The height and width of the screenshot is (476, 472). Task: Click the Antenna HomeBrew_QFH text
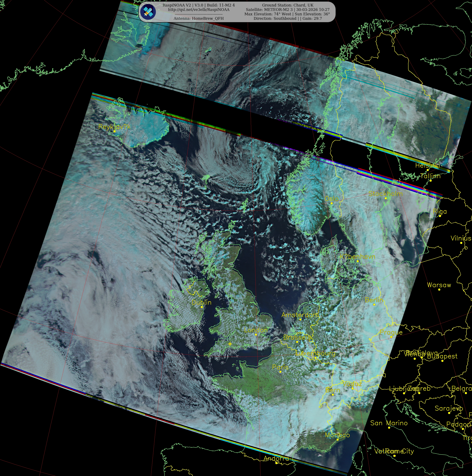[198, 19]
